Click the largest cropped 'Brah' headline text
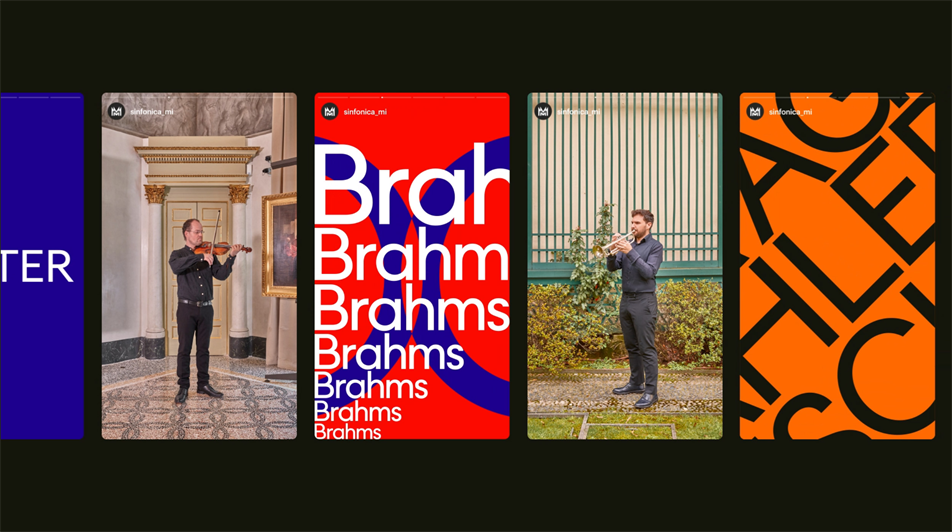Viewport: 952px width, 532px height. (x=412, y=186)
